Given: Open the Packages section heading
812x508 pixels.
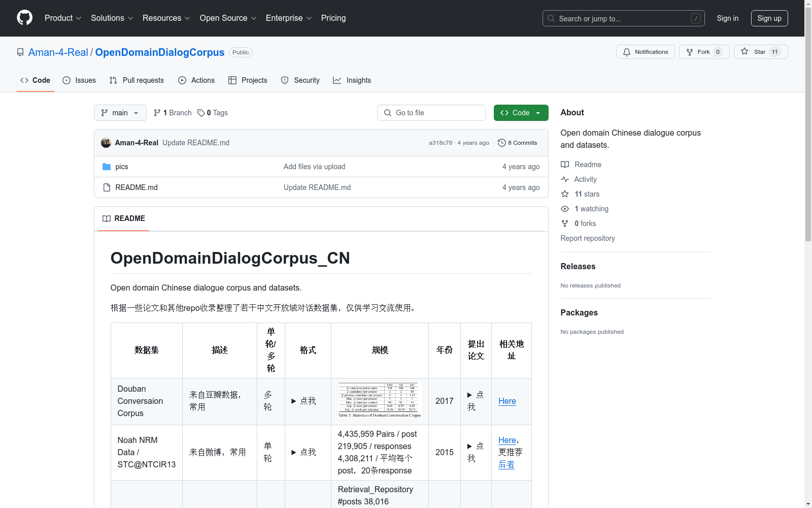Looking at the screenshot, I should pos(579,312).
